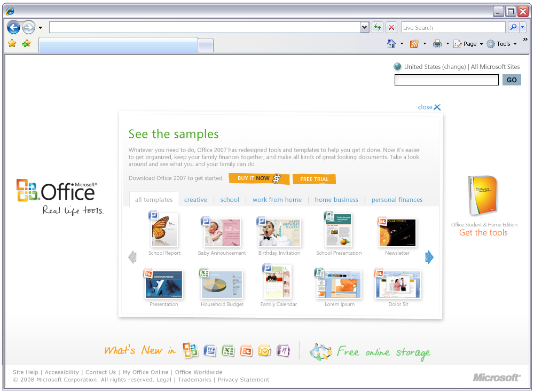Show previous templates with left arrow
This screenshot has width=534, height=392.
pyautogui.click(x=132, y=257)
